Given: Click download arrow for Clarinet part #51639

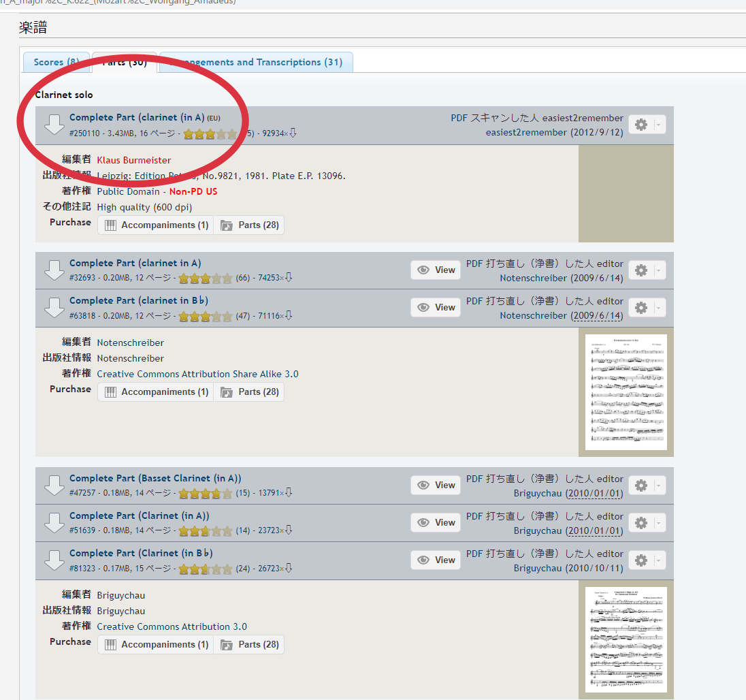Looking at the screenshot, I should (x=54, y=523).
